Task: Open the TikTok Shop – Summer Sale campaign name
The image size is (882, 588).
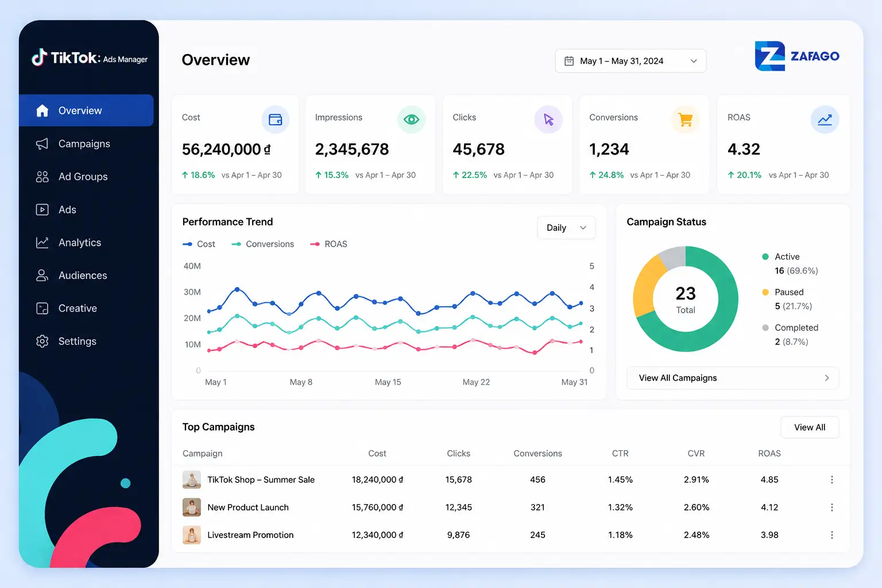Action: pos(261,479)
